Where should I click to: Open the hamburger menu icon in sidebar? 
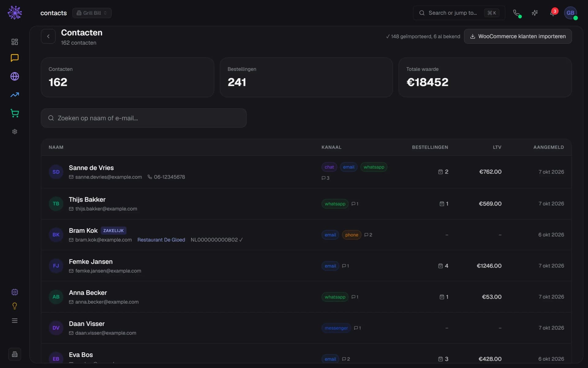click(15, 320)
